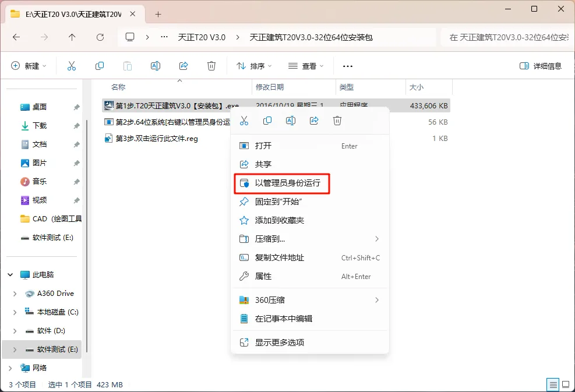Click the Rename icon in the toolbar
575x392 pixels.
[156, 66]
